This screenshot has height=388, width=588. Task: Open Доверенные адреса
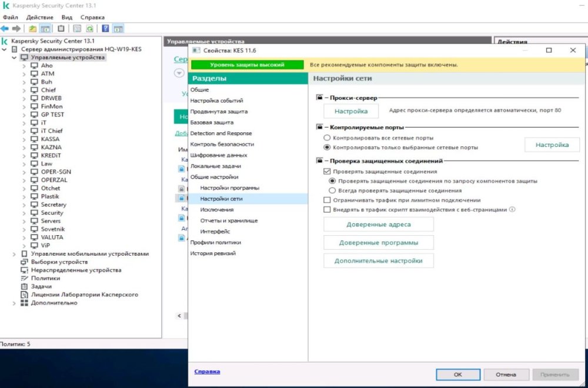click(378, 224)
